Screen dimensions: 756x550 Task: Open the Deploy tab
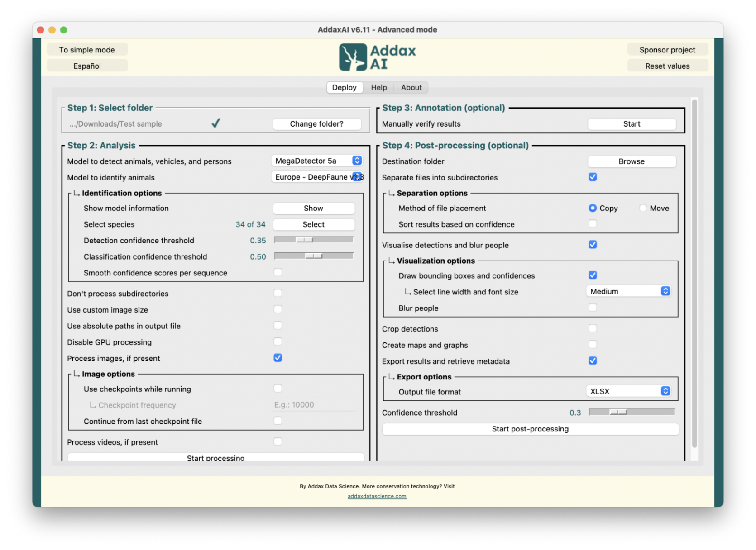click(344, 87)
